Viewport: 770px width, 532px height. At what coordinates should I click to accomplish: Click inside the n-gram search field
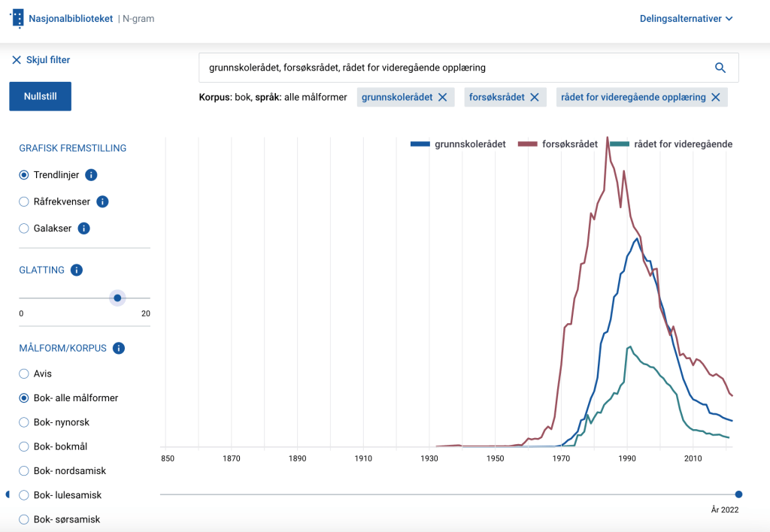point(451,68)
